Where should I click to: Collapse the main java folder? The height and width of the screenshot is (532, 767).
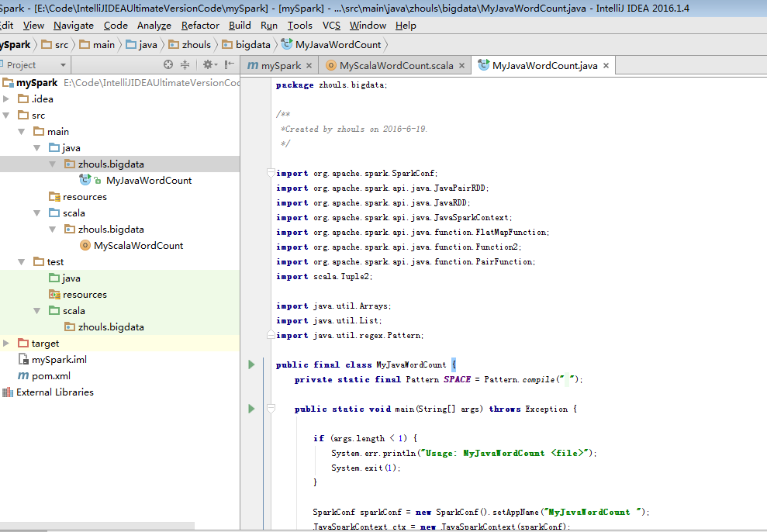pos(37,147)
